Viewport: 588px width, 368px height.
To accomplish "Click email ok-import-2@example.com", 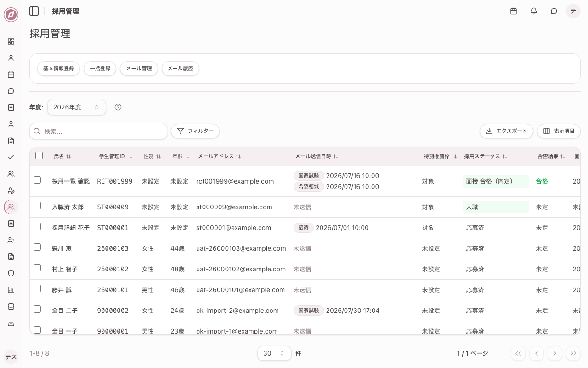I will (x=237, y=310).
